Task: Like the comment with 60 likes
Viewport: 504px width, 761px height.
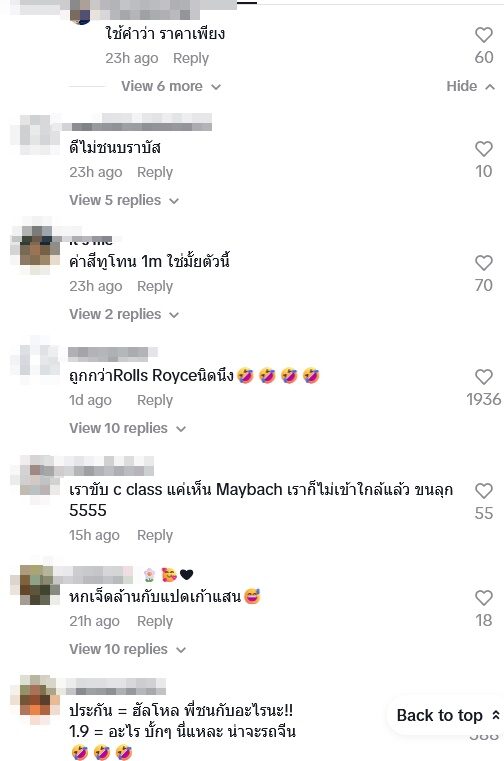Action: [484, 35]
